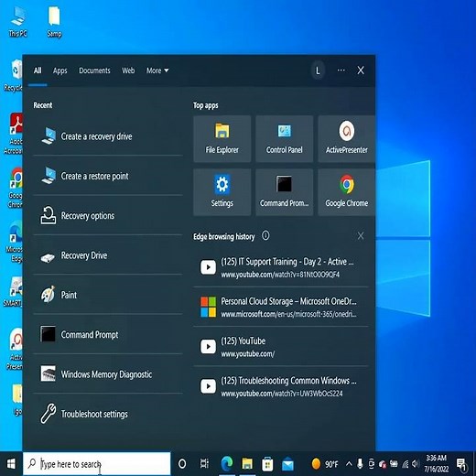Switch to the Web tab

pos(128,70)
